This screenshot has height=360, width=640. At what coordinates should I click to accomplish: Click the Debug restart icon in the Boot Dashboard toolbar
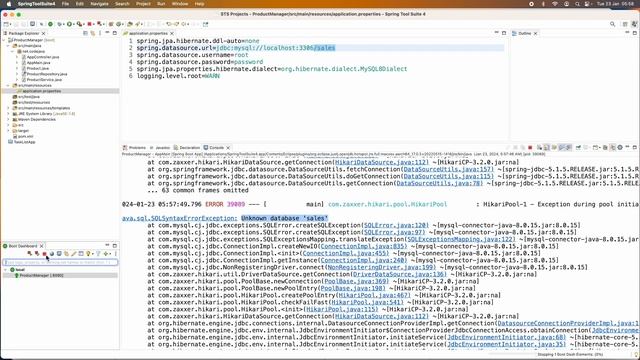37,253
